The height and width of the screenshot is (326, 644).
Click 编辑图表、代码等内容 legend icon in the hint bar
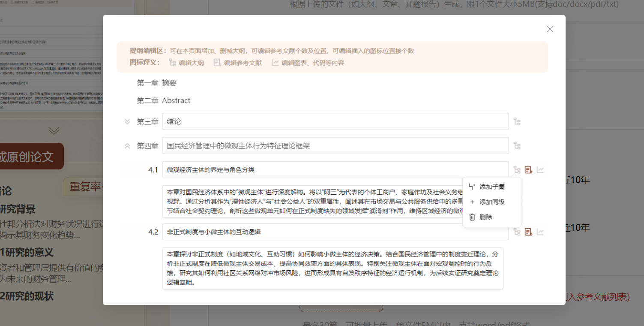tap(276, 63)
